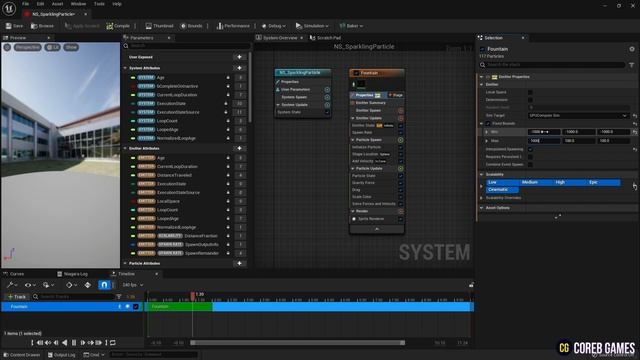Collapse the Asset Options section

coord(482,208)
